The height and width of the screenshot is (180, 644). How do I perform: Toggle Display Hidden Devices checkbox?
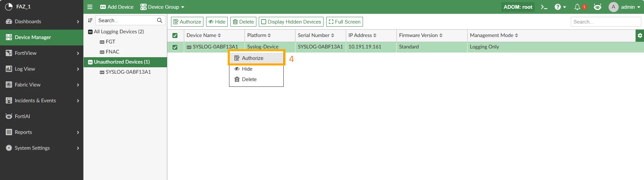coord(264,22)
